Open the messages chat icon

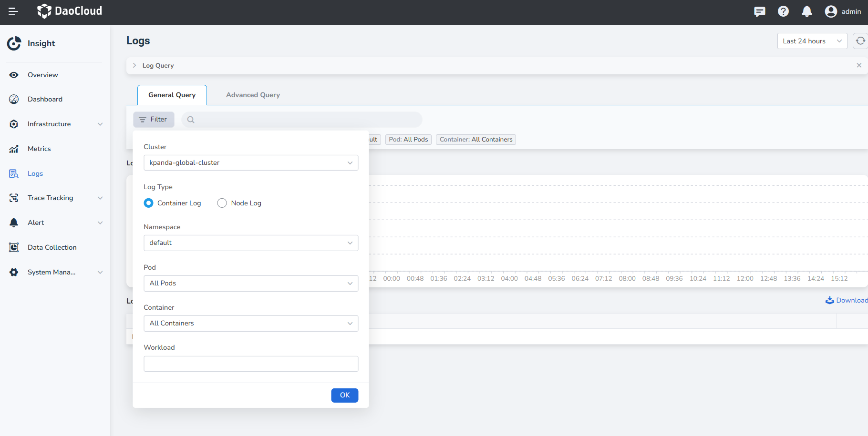760,11
